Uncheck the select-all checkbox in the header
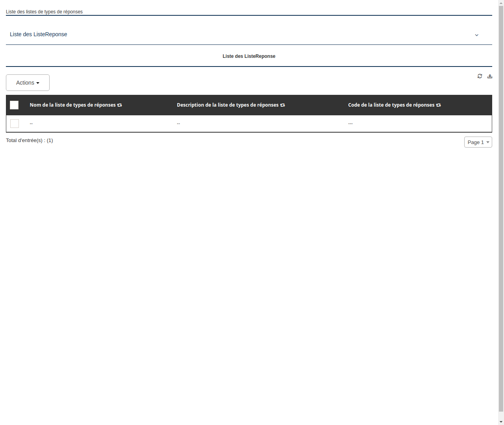Screen dimensions: 504x425 [14, 105]
